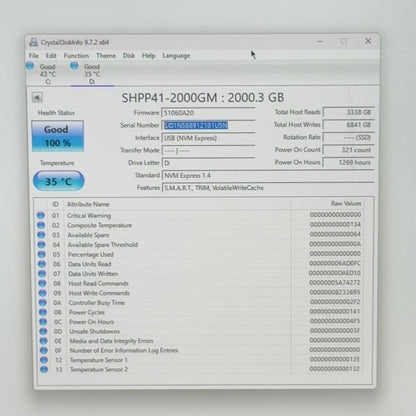Viewport: 416px width, 416px height.
Task: Open the Language menu
Action: pos(176,56)
